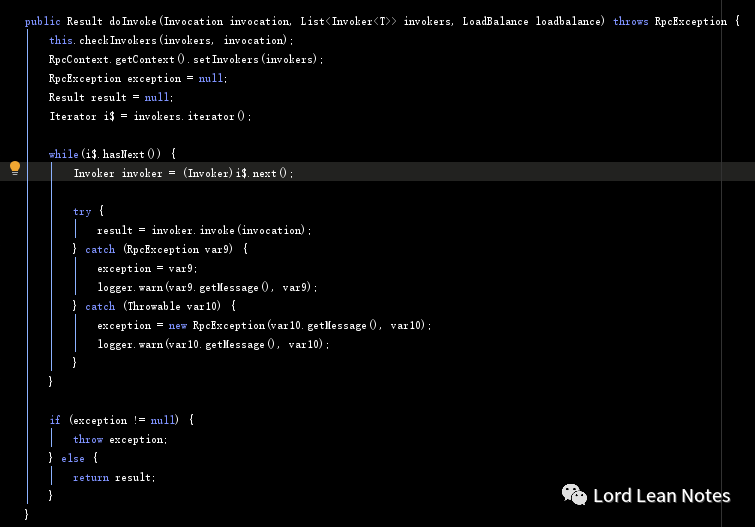Click the WeChat logo in watermark
Screen dimensions: 755x527
coord(574,495)
